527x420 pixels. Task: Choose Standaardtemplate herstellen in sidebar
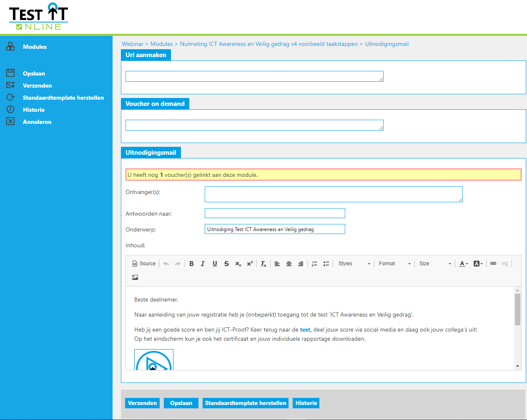[x=63, y=98]
